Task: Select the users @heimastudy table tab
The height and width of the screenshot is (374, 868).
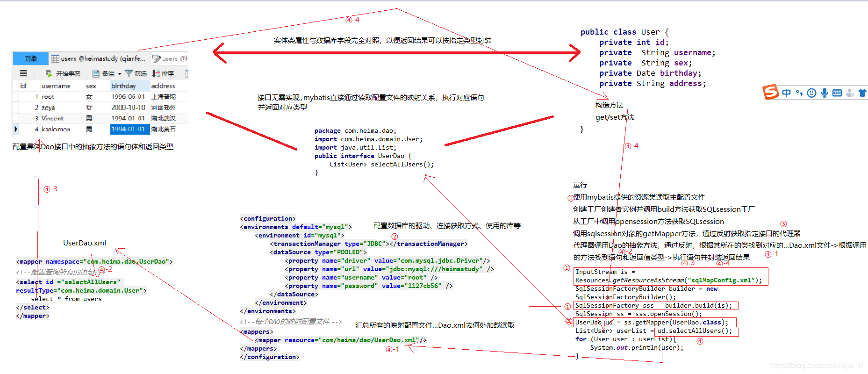Action: 100,58
